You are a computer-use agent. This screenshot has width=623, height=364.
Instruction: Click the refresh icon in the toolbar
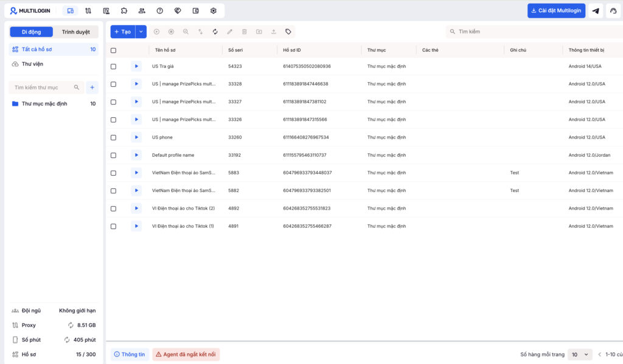[215, 32]
